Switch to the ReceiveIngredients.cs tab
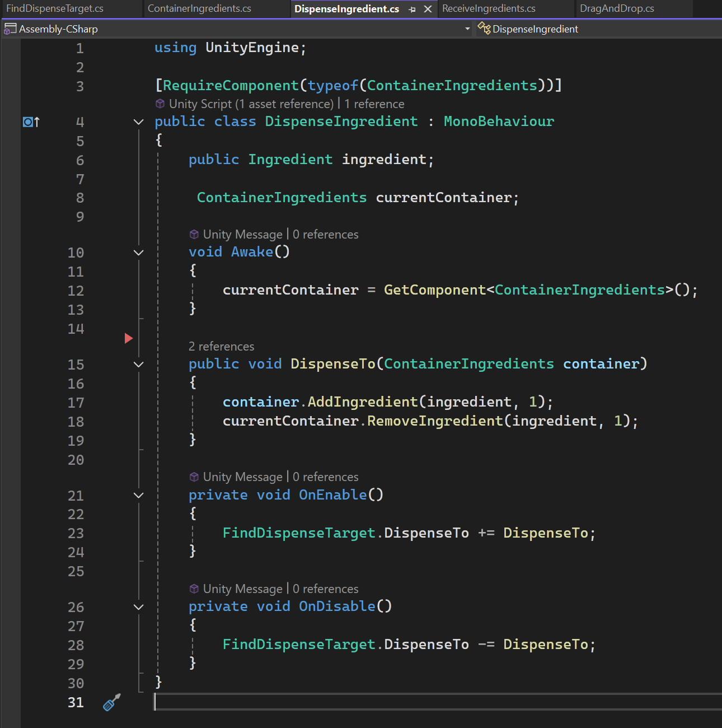The image size is (722, 728). [x=489, y=8]
